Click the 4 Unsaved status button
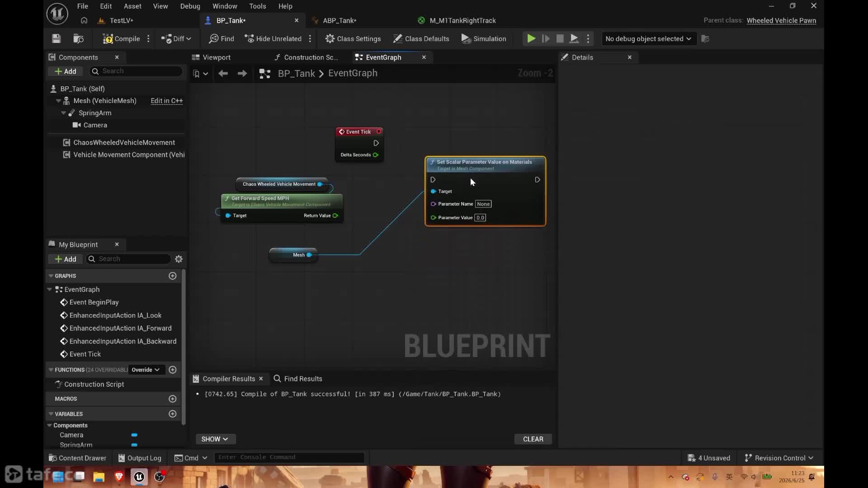This screenshot has height=488, width=868. tap(709, 458)
